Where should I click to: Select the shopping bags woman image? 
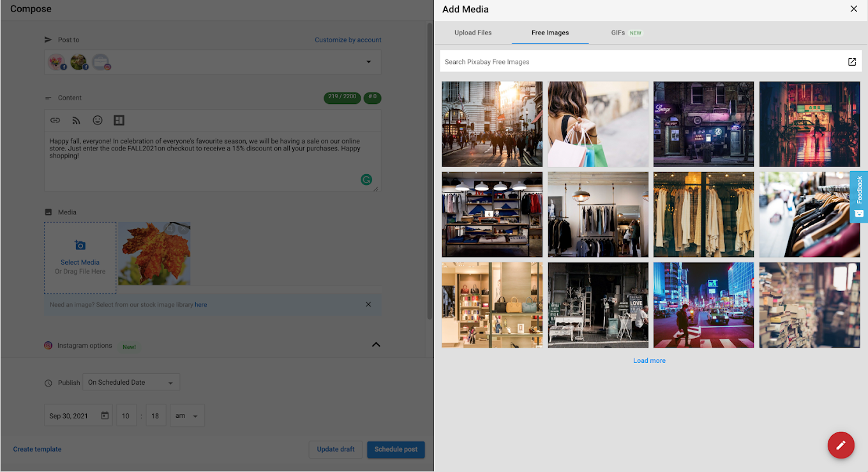pyautogui.click(x=598, y=124)
